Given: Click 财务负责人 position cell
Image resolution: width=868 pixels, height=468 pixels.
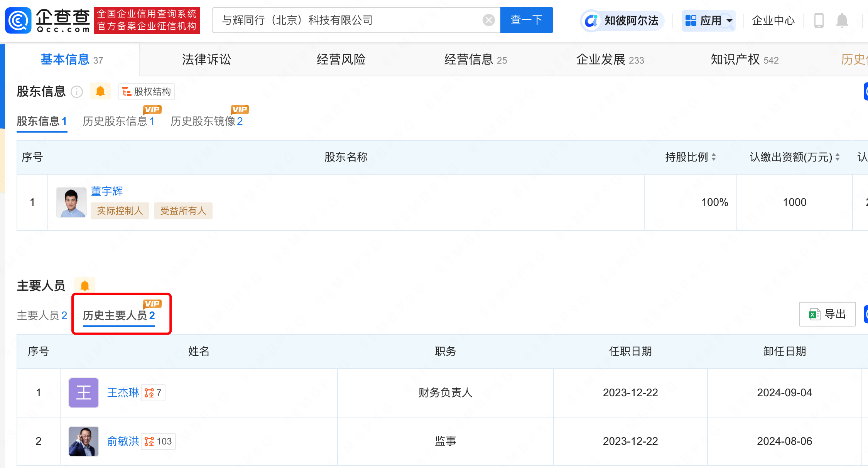Looking at the screenshot, I should pos(446,393).
